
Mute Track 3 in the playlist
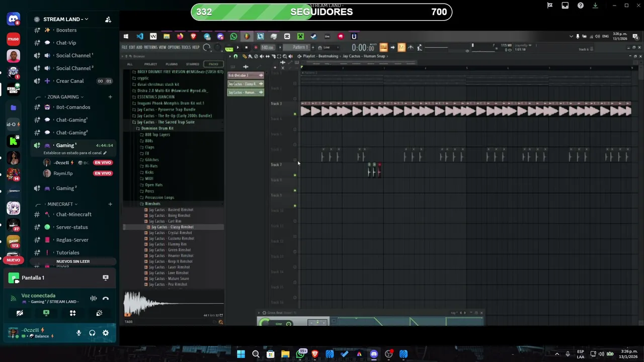[x=295, y=114]
